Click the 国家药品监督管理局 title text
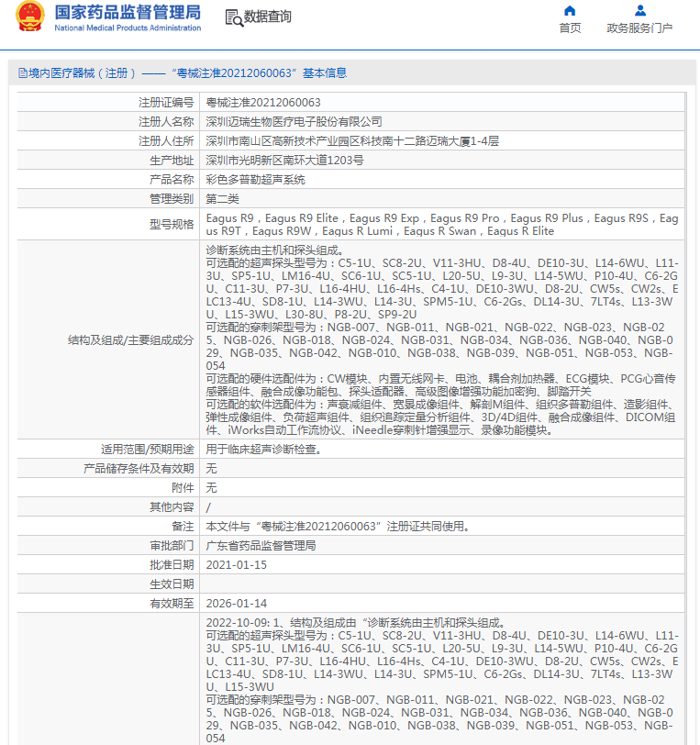700x745 pixels. [x=128, y=12]
